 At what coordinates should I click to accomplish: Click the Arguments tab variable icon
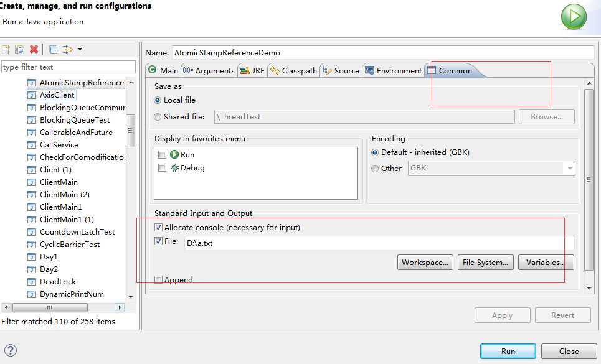coord(188,70)
